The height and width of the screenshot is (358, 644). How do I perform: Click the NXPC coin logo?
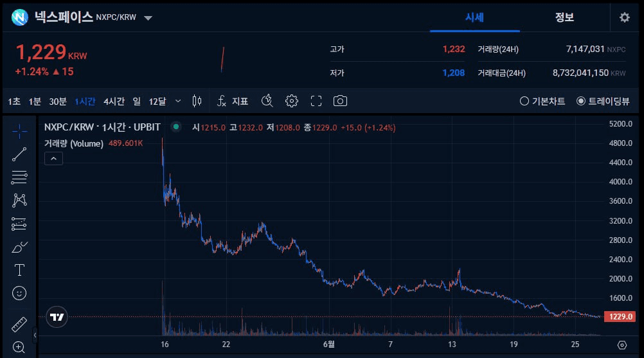pos(20,17)
